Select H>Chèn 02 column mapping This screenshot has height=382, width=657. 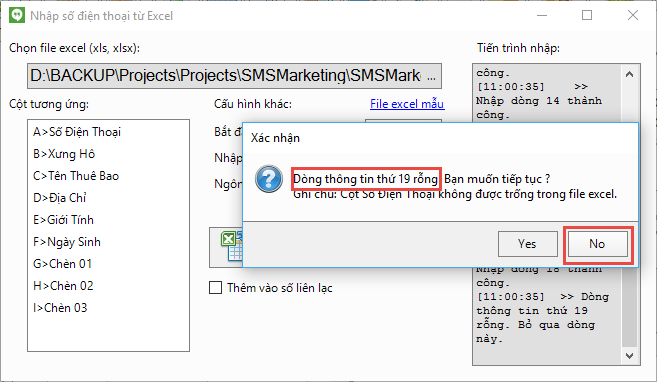click(63, 286)
